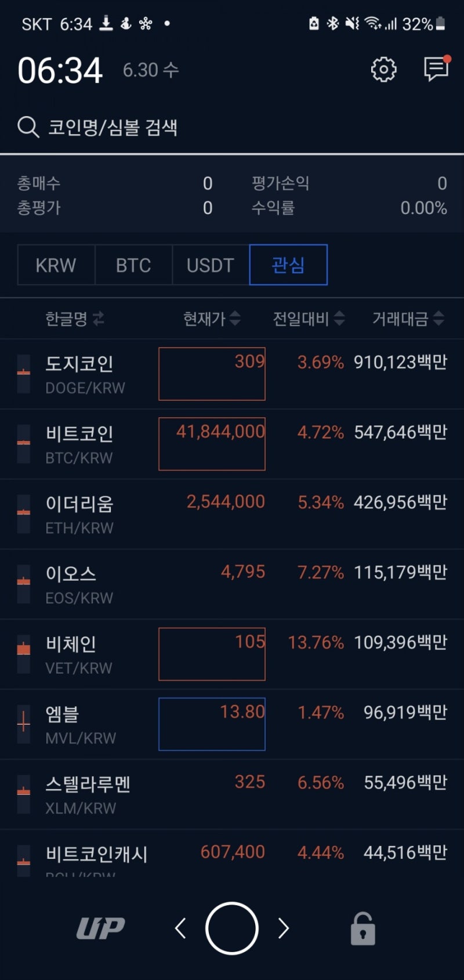Open the 전일대비 sort selector
Screen dimensions: 464x980
(341, 319)
